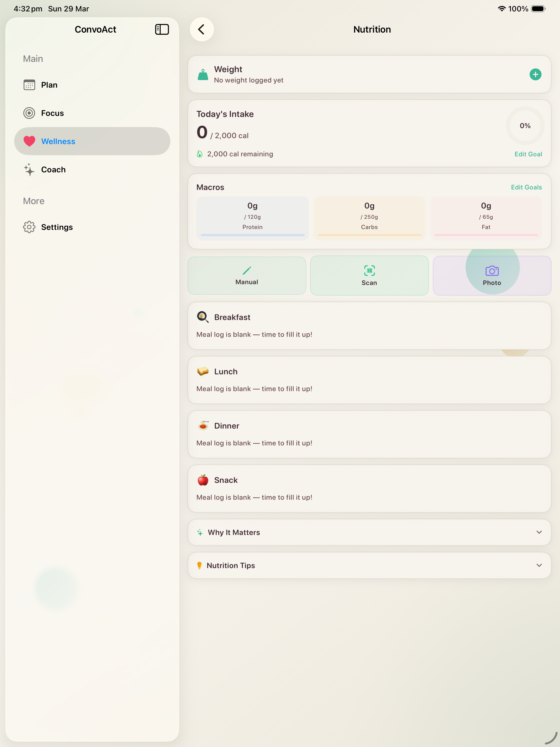The image size is (560, 747).
Task: Click the Dinner pasta icon
Action: 203,426
